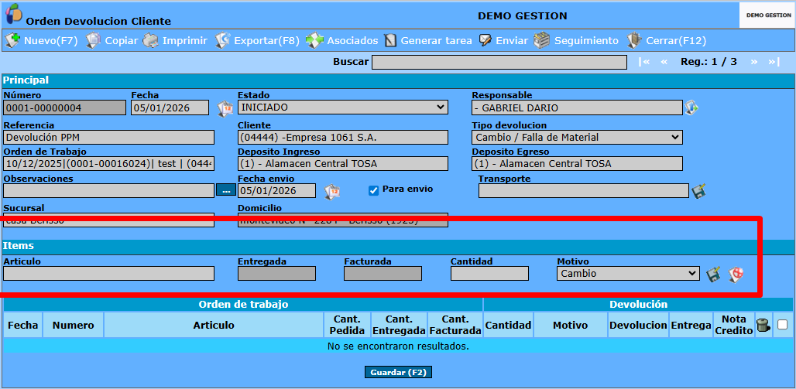Open the calendar picker beside Fecha
Screen dimensions: 796x389
pos(225,108)
